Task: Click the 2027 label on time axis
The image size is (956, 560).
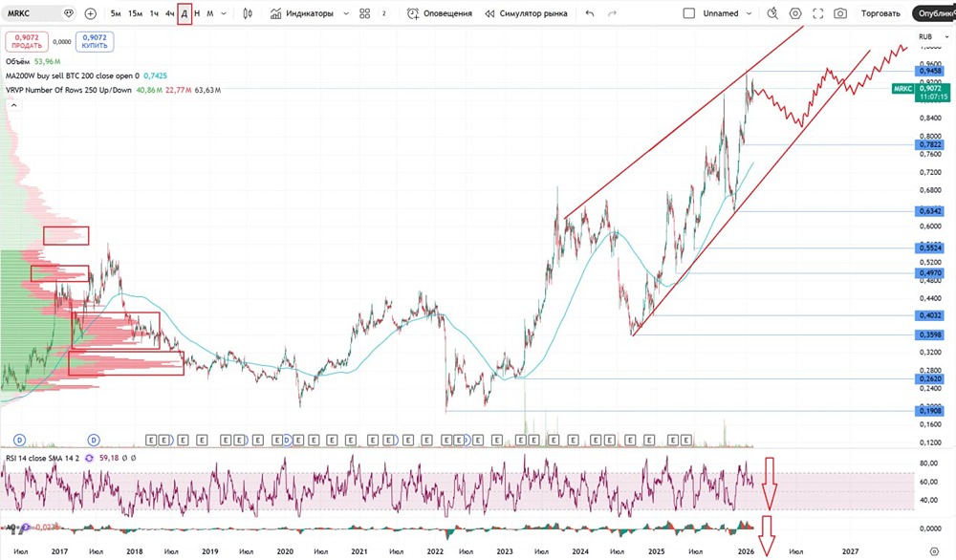Action: [850, 551]
